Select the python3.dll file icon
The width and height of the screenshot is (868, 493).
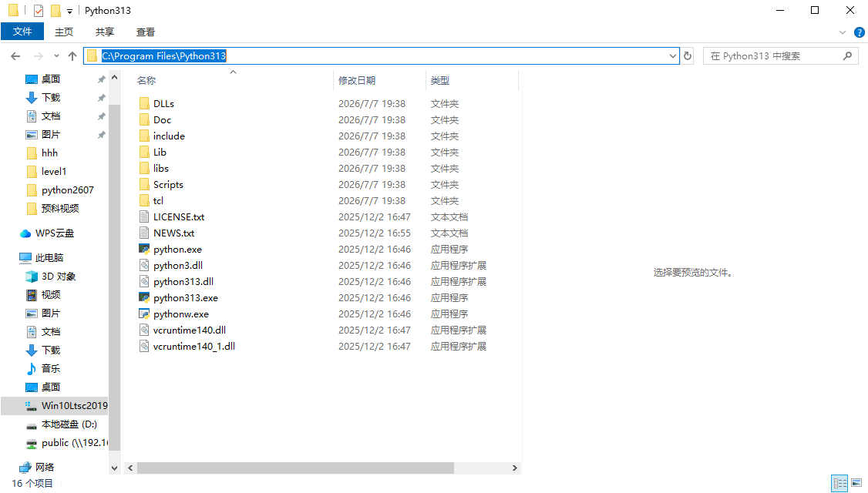point(144,266)
